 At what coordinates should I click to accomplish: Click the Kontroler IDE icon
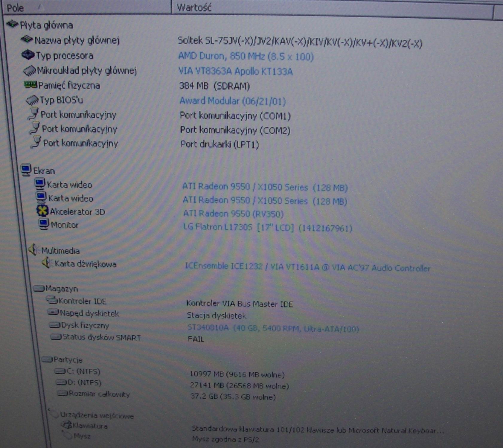click(52, 300)
